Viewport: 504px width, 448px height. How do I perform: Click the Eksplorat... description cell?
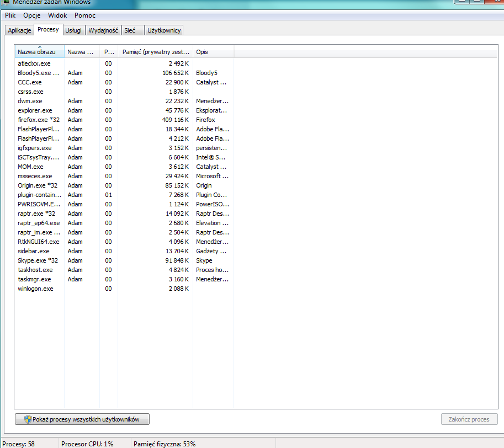(x=211, y=110)
